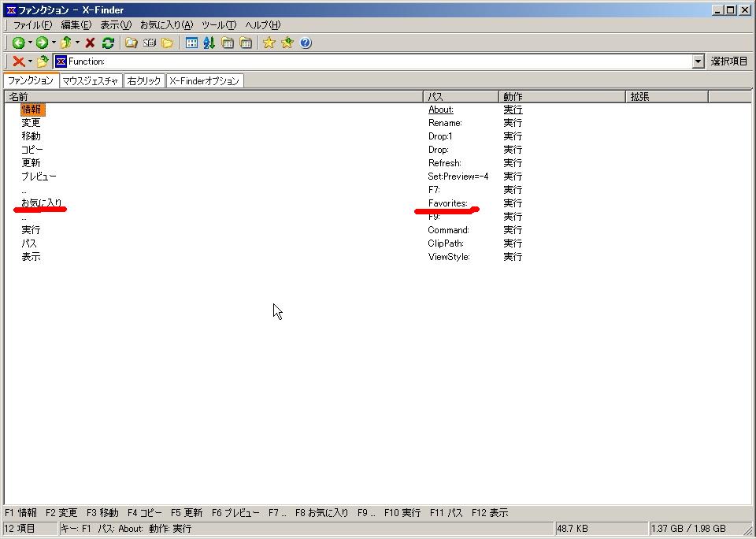756x539 pixels.
Task: Click the ClipPath: path cell
Action: pos(446,243)
